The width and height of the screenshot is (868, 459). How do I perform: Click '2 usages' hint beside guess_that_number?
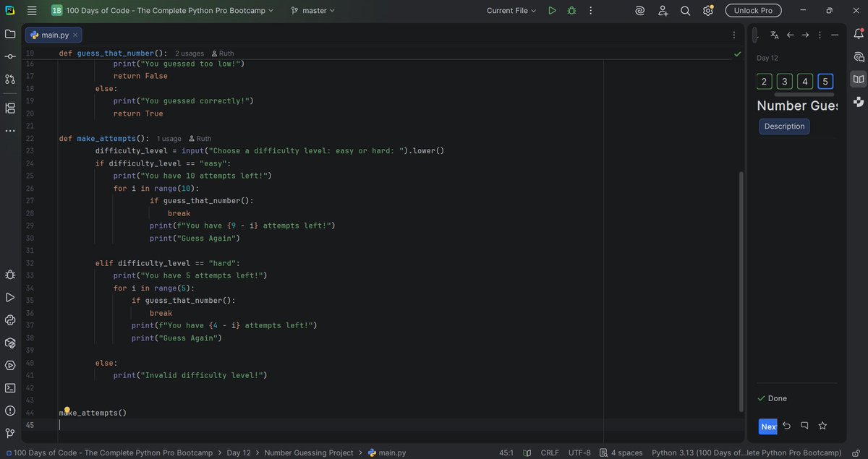click(x=190, y=53)
